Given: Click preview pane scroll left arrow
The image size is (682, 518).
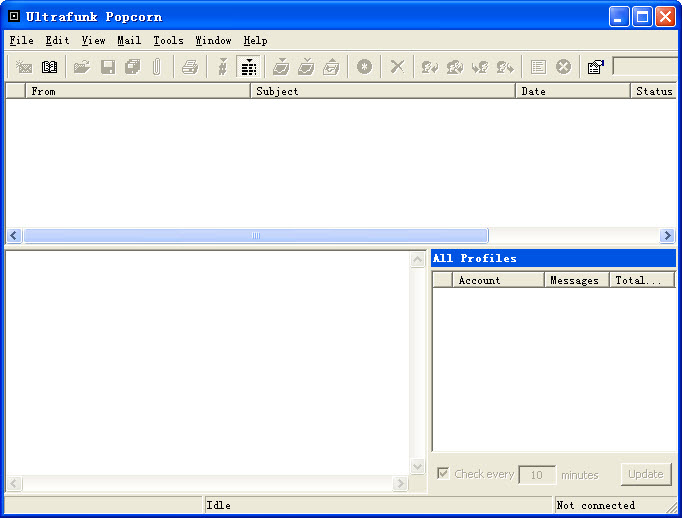Looking at the screenshot, I should (x=14, y=483).
